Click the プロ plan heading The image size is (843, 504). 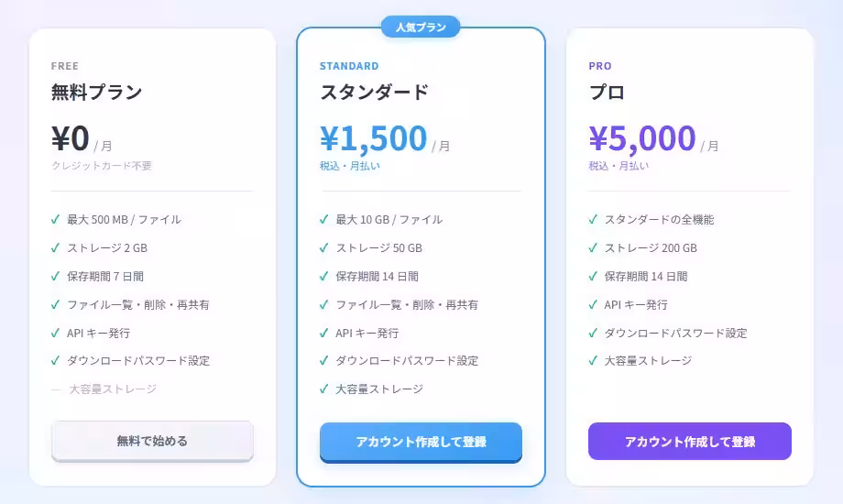coord(607,92)
